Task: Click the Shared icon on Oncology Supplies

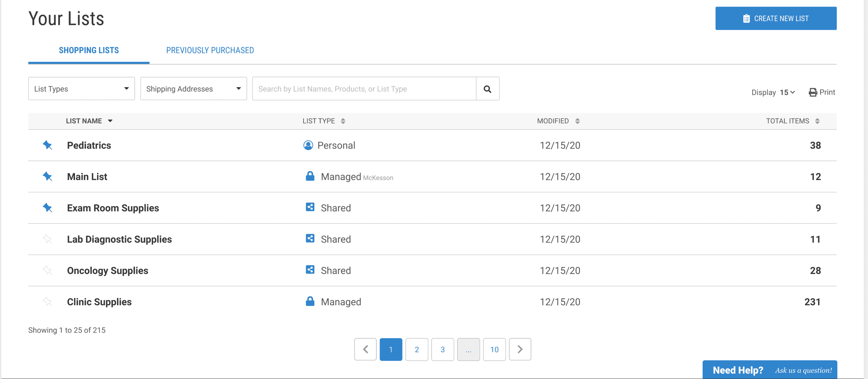Action: (310, 270)
